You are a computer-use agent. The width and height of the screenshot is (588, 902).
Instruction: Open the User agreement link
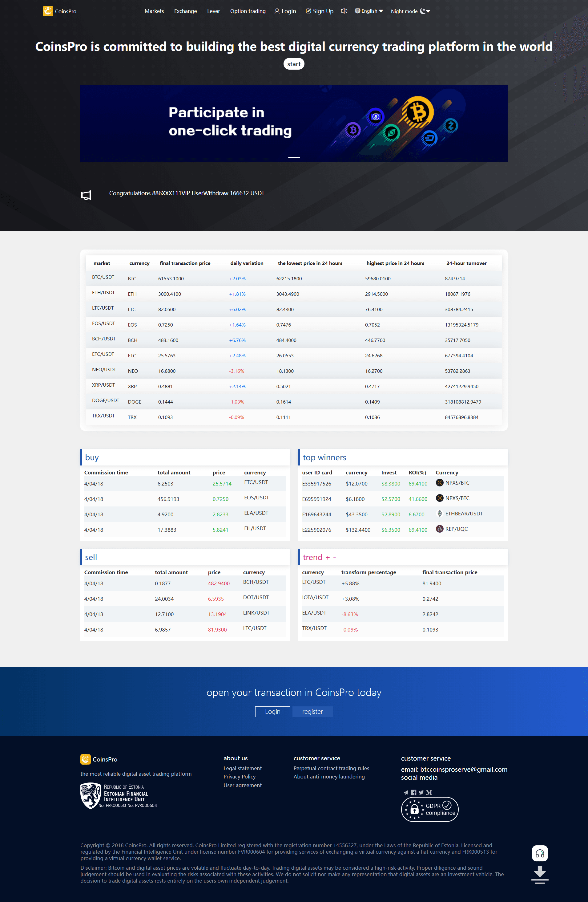[x=243, y=785]
